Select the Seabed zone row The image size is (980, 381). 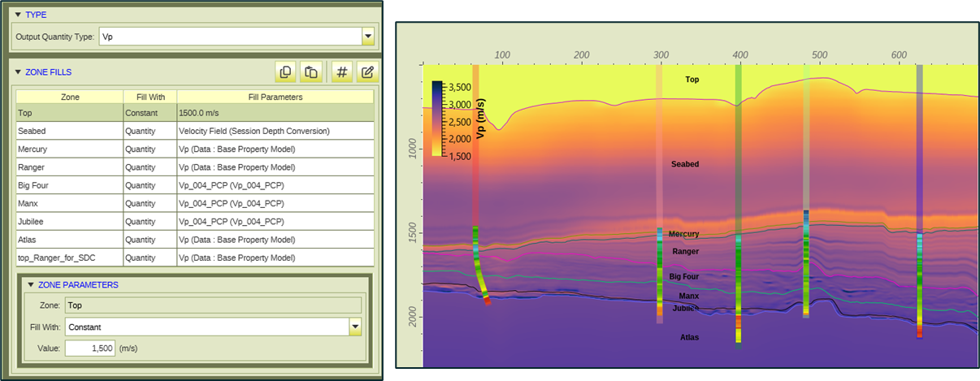[x=195, y=131]
